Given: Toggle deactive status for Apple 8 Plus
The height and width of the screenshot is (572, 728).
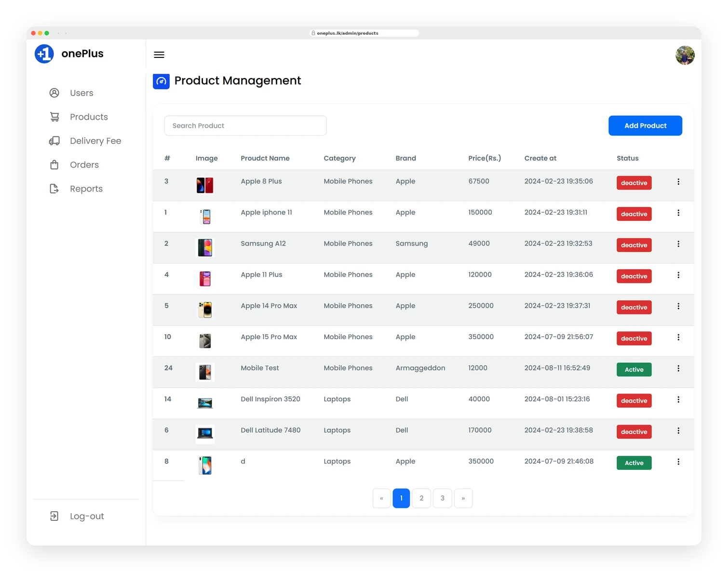Looking at the screenshot, I should click(x=634, y=183).
